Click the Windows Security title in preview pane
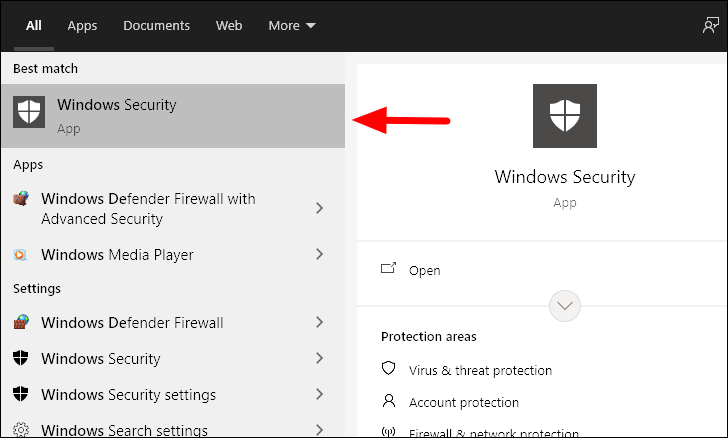728x438 pixels. point(565,177)
